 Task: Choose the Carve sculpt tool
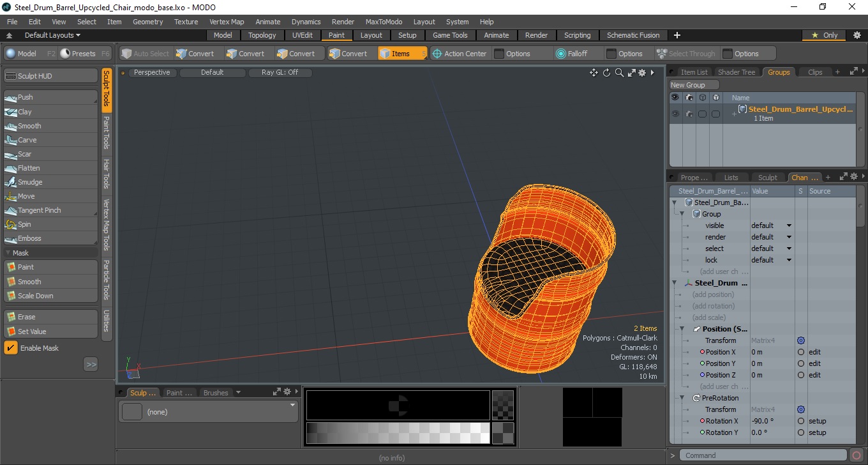tap(51, 140)
